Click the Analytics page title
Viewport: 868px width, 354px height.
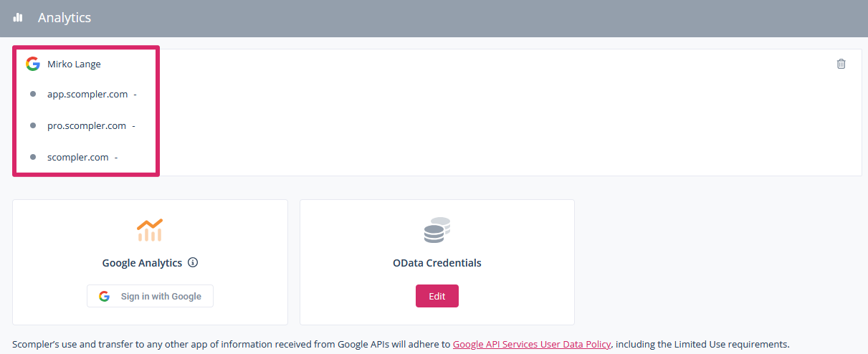(65, 18)
